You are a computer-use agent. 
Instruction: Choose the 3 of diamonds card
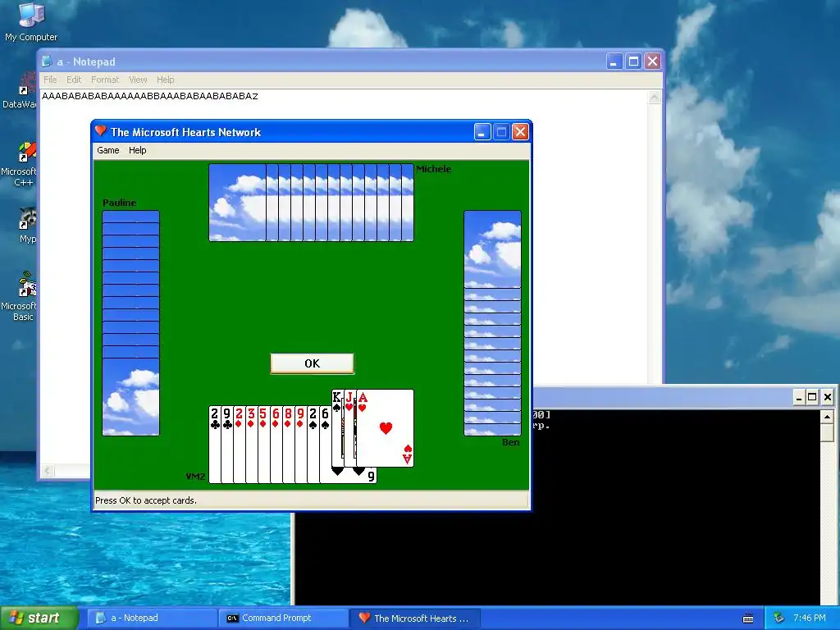252,445
